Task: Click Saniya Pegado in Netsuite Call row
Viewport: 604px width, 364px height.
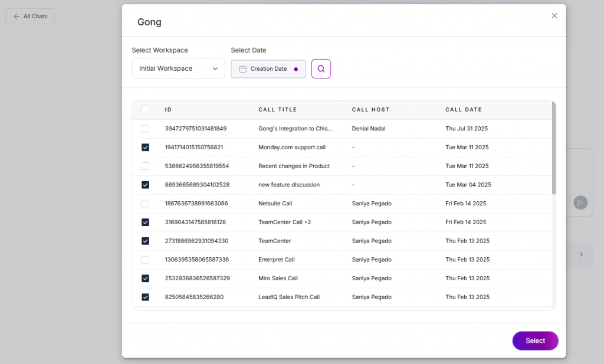Action: pyautogui.click(x=372, y=204)
